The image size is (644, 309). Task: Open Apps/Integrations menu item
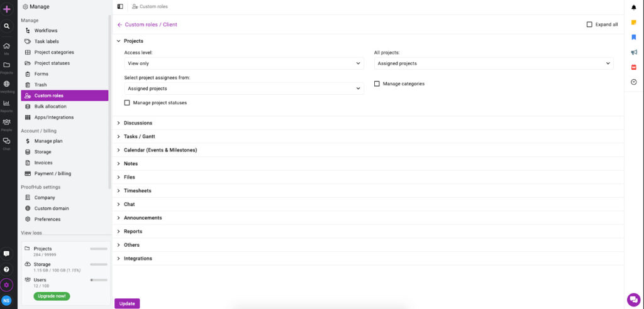65,117
